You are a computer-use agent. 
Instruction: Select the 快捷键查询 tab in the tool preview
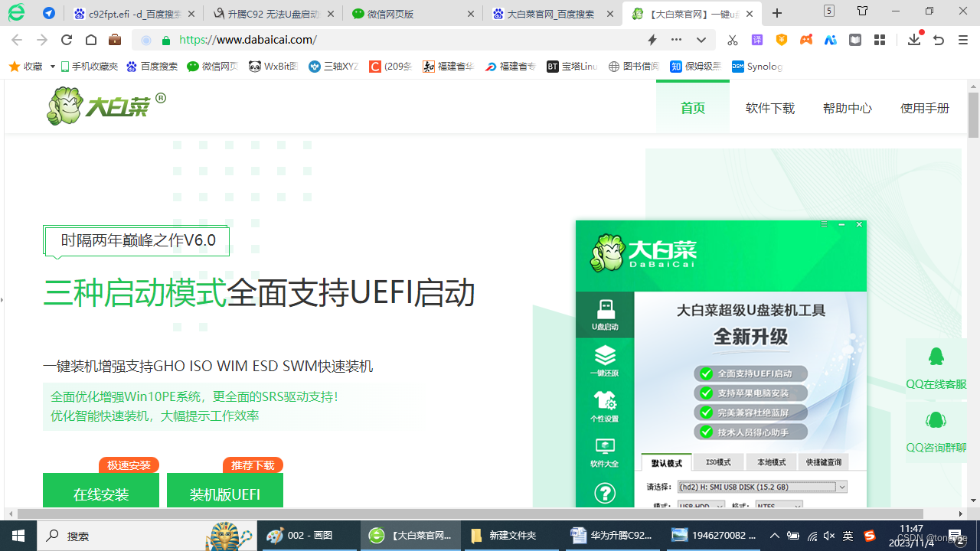824,463
